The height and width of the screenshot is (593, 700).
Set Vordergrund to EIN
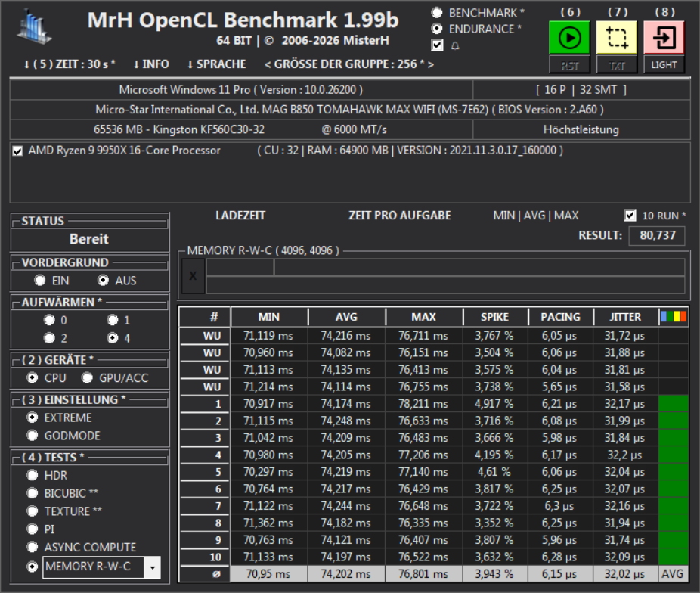[x=40, y=280]
